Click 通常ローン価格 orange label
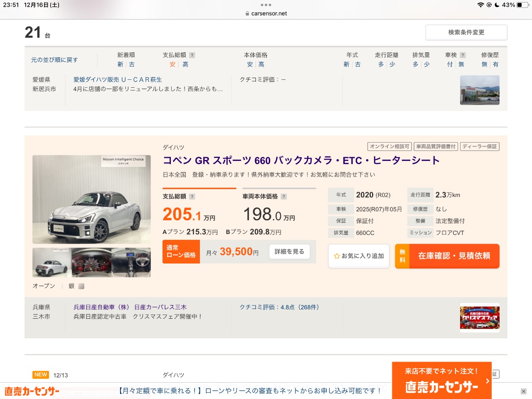 coord(181,251)
